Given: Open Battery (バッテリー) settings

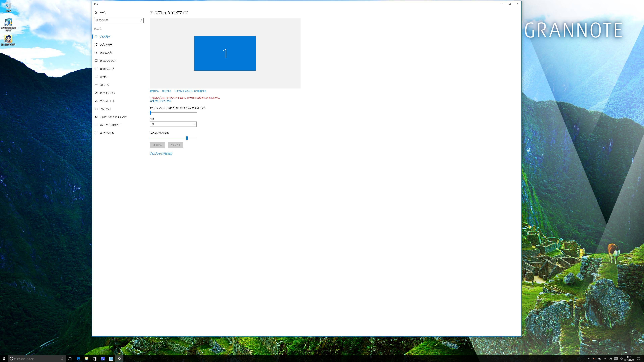Looking at the screenshot, I should (x=104, y=77).
